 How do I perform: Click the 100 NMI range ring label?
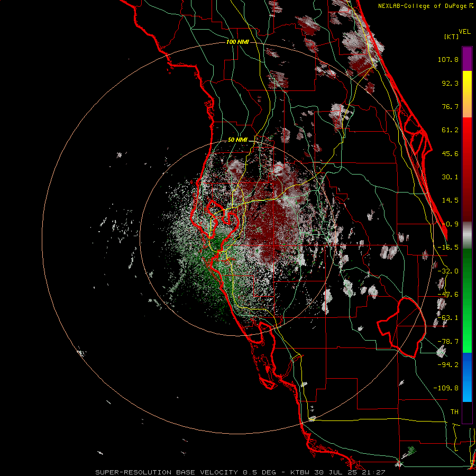(237, 42)
